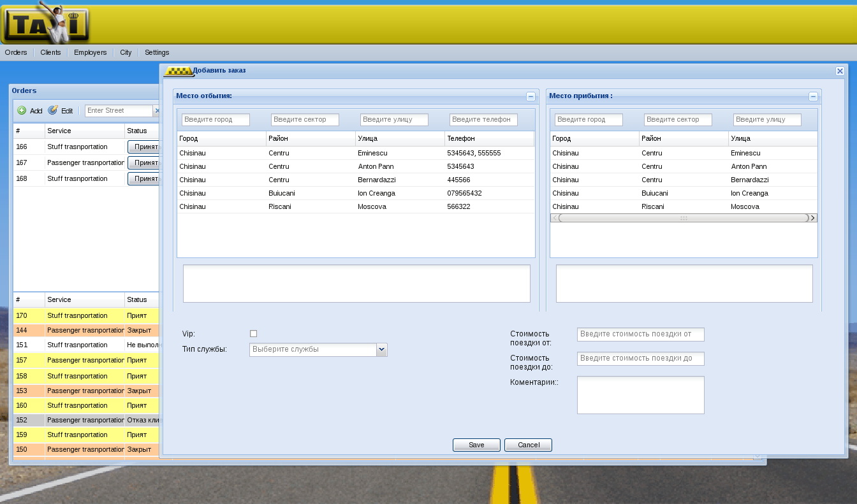Collapse the Место отбытия panel
This screenshot has height=504, width=857.
(x=531, y=96)
